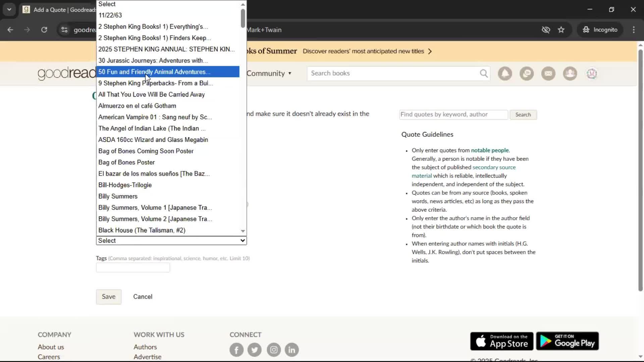
Task: Pick 'Billy Summers' from the list
Action: pos(168,196)
